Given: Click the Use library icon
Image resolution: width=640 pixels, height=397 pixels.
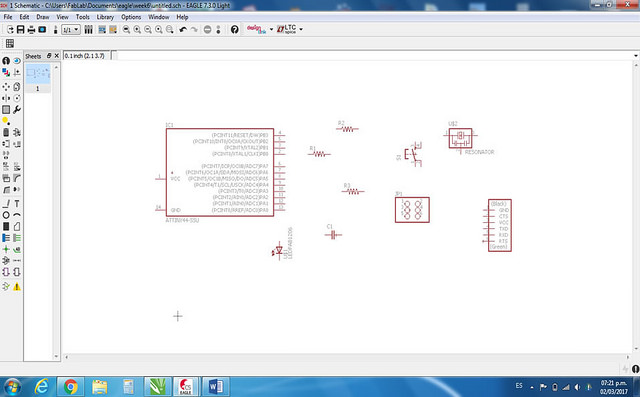Looking at the screenshot, I should click(x=89, y=29).
